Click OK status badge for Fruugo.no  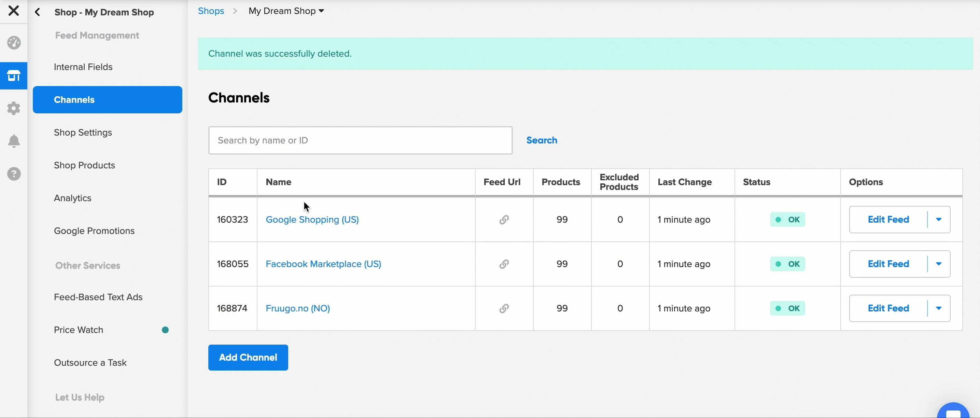787,308
